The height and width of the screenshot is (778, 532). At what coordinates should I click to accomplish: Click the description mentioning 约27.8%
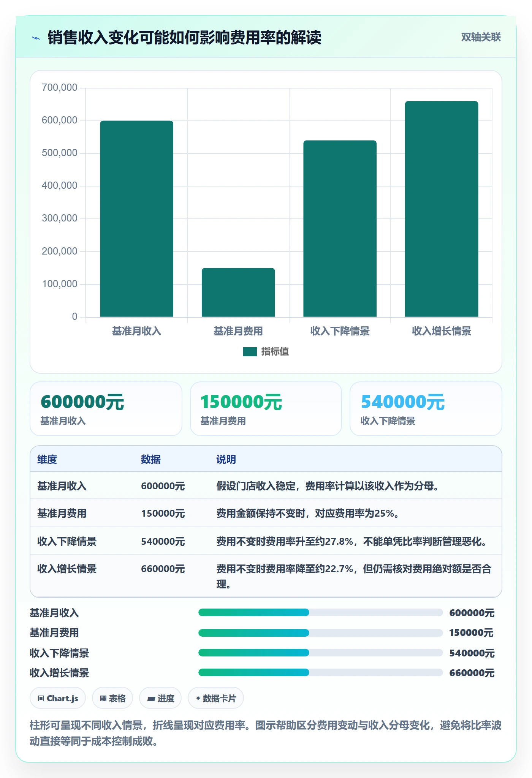click(352, 542)
